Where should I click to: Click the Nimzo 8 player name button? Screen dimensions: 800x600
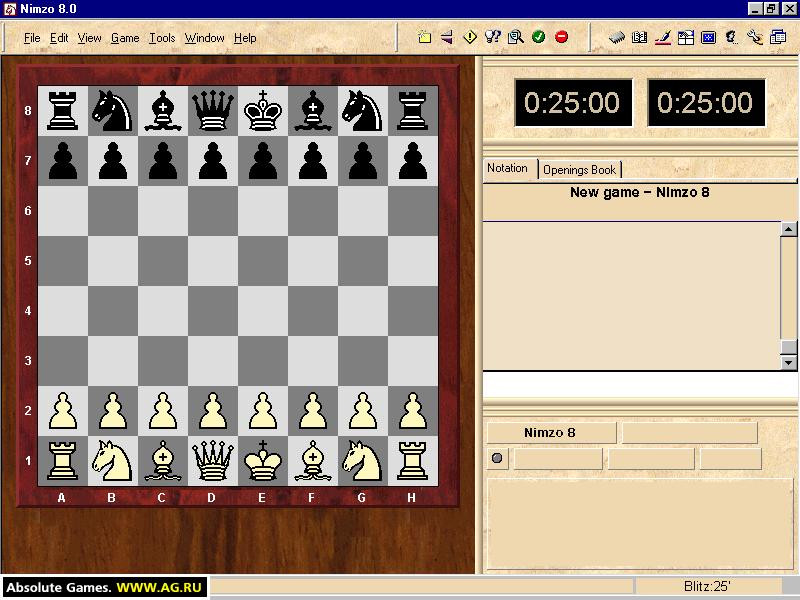[x=550, y=433]
